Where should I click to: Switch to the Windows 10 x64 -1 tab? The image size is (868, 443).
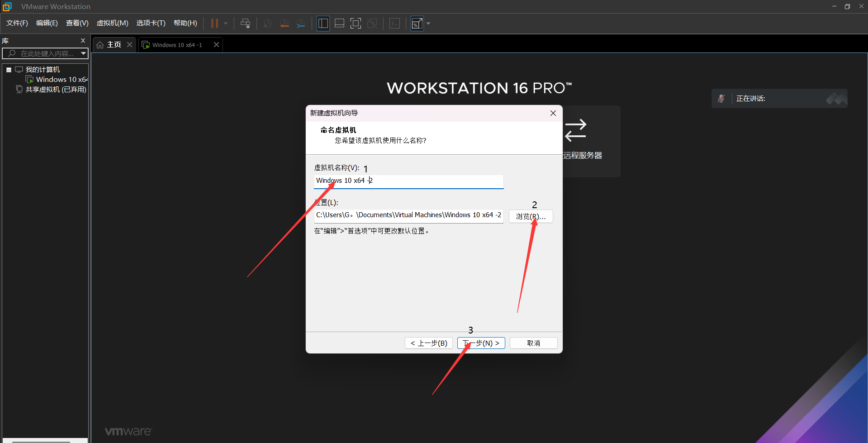coord(176,45)
